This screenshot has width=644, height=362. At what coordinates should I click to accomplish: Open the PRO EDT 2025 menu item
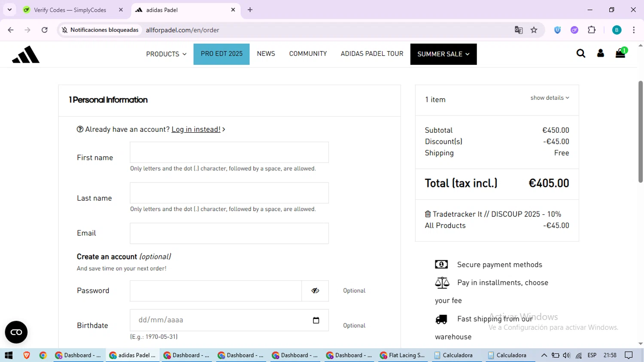pos(222,54)
